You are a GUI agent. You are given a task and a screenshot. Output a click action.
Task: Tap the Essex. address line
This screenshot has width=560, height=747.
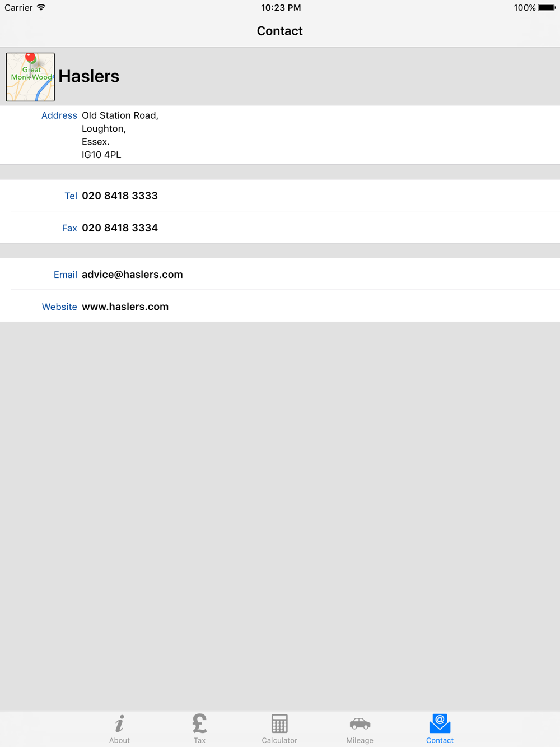[96, 142]
